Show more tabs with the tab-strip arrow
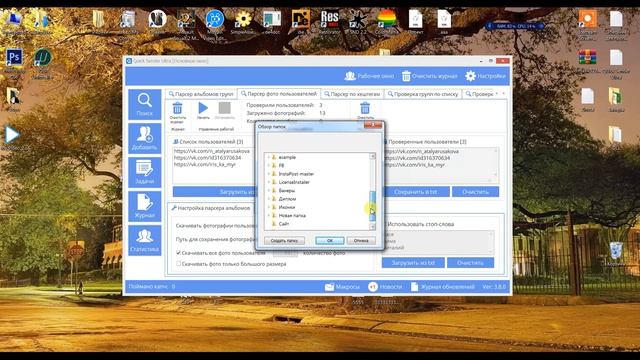Screen dimensions: 640x360 504,94
